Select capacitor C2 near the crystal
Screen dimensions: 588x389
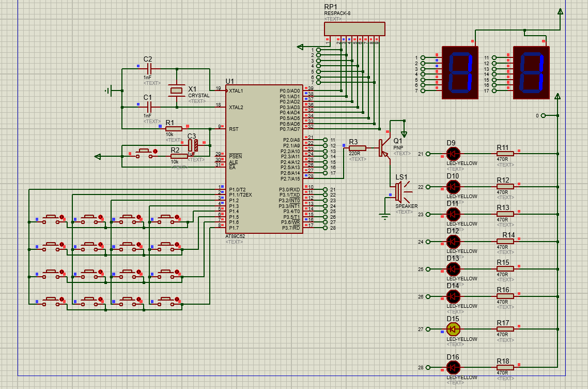pos(149,68)
